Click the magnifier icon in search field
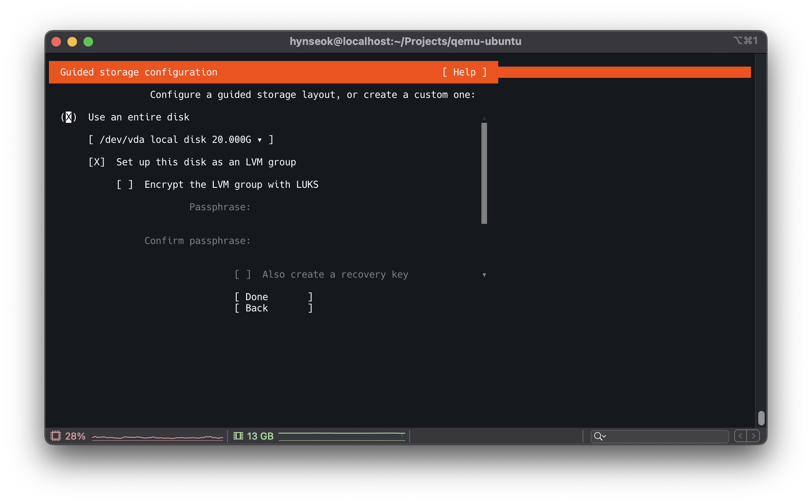This screenshot has height=504, width=812. tap(599, 436)
